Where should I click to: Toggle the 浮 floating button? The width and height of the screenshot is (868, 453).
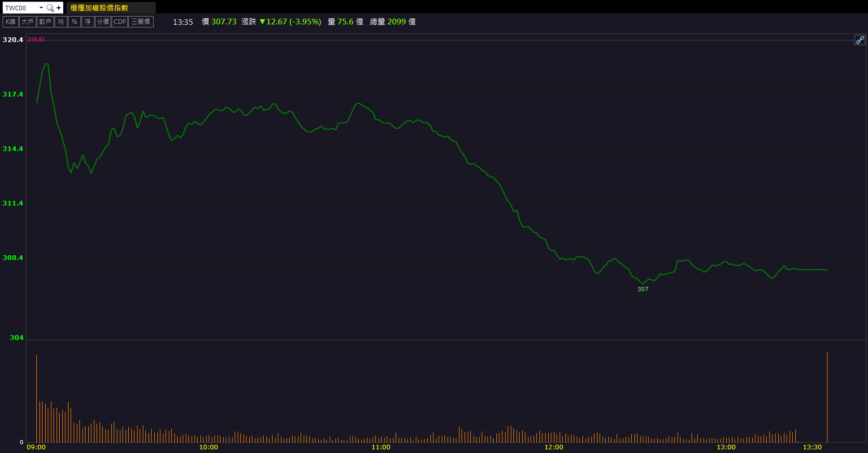88,22
